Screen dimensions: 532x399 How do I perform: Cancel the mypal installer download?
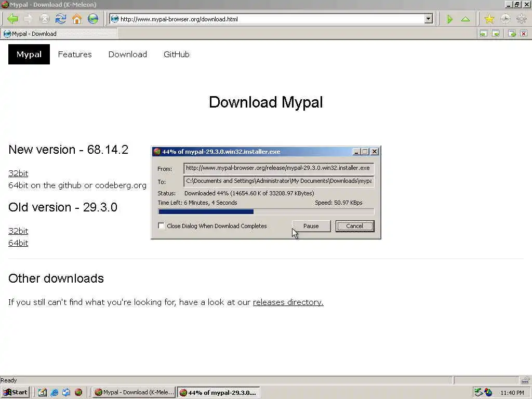click(x=354, y=226)
